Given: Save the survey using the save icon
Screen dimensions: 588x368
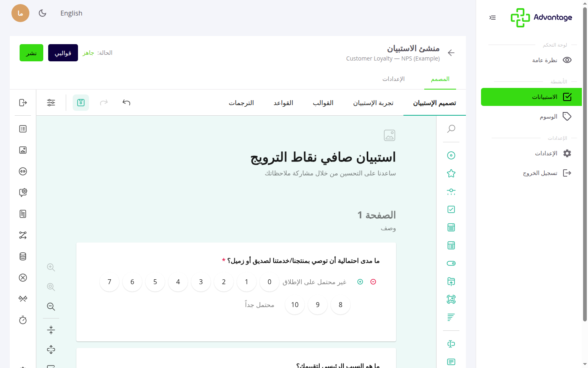Looking at the screenshot, I should tap(81, 103).
